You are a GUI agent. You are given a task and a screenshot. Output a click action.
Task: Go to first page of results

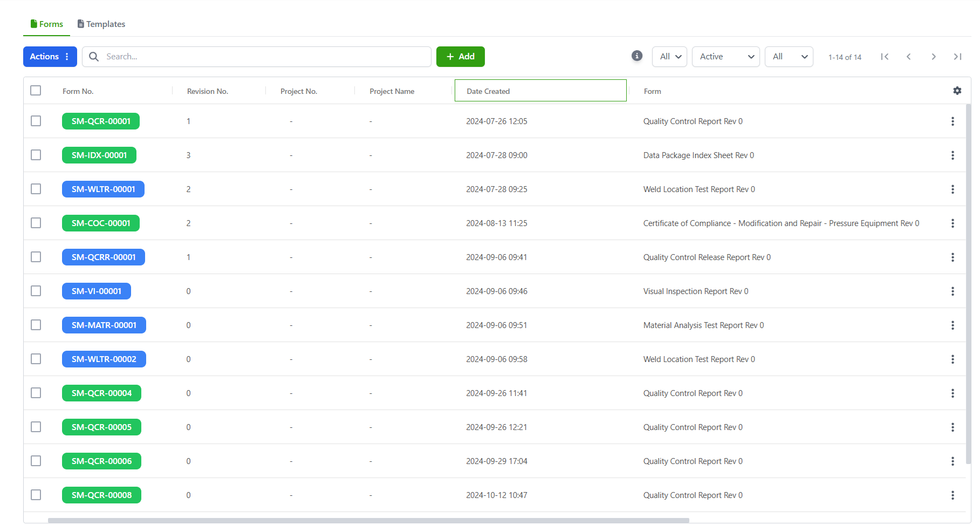(885, 57)
